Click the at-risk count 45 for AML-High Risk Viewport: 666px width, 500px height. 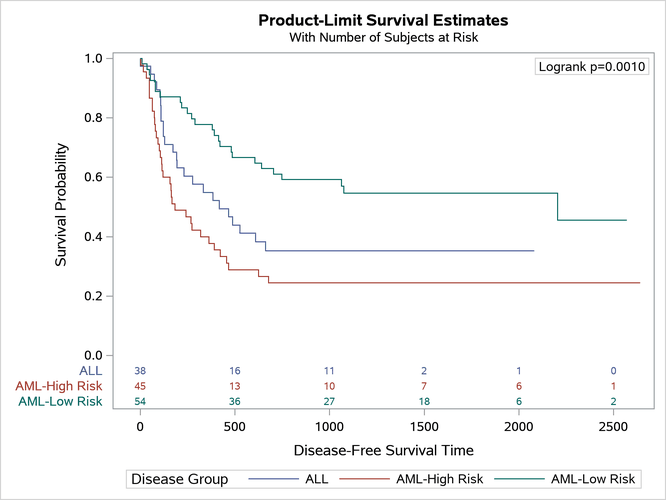coord(140,386)
